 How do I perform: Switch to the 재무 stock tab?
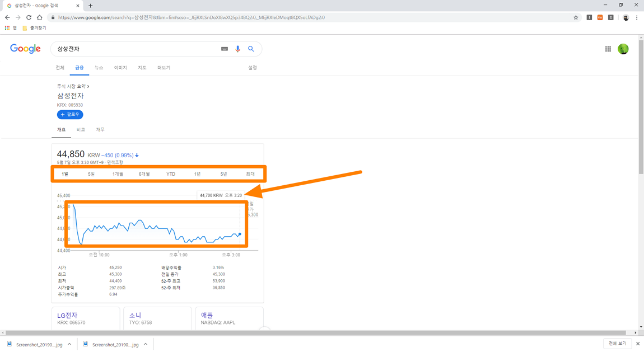100,130
